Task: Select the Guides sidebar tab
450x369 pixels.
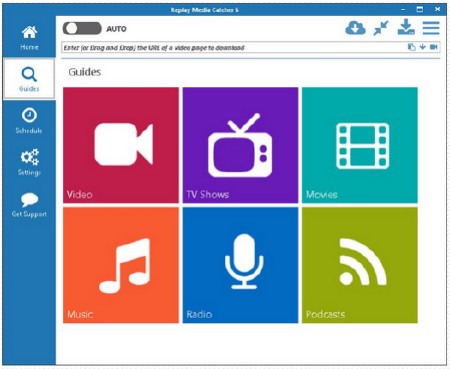Action: pyautogui.click(x=29, y=79)
